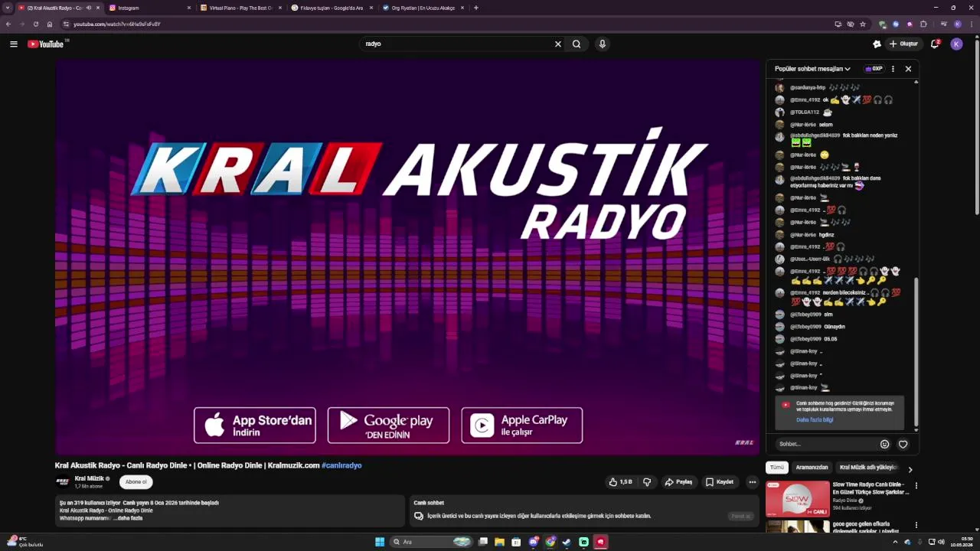The image size is (980, 551).
Task: Switch to Klavye tuşları Google tab
Action: 332,8
